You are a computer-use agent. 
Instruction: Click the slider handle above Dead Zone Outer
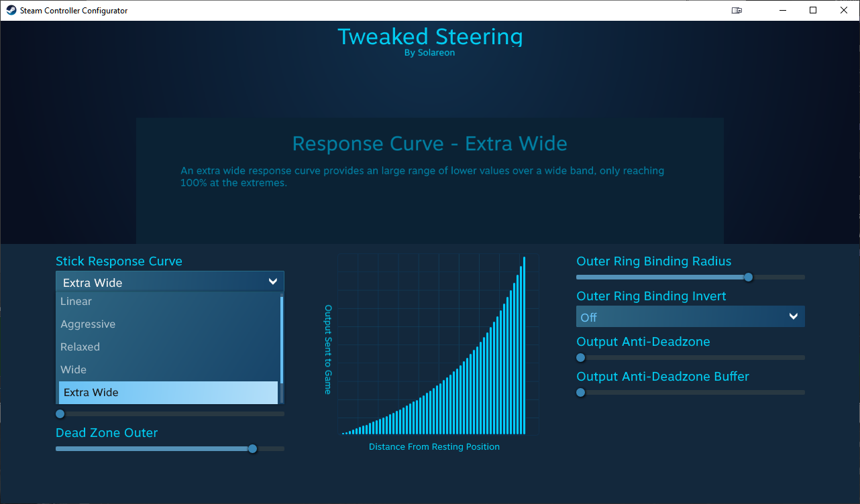(x=60, y=414)
